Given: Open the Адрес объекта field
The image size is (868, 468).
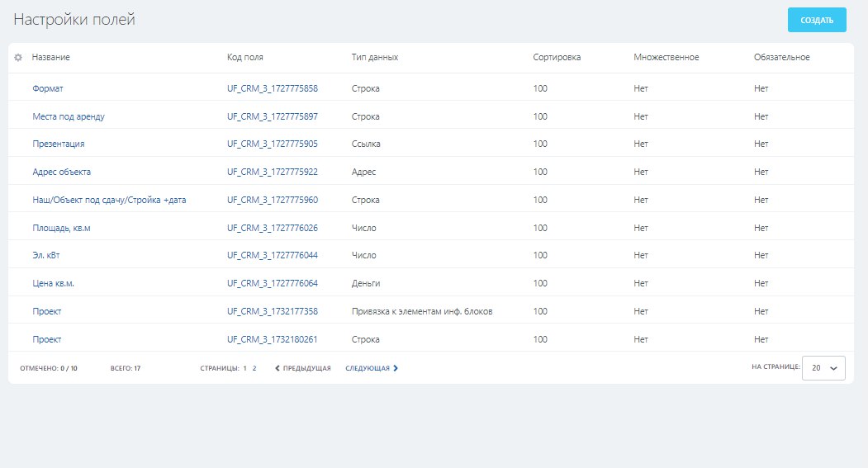Looking at the screenshot, I should click(61, 172).
